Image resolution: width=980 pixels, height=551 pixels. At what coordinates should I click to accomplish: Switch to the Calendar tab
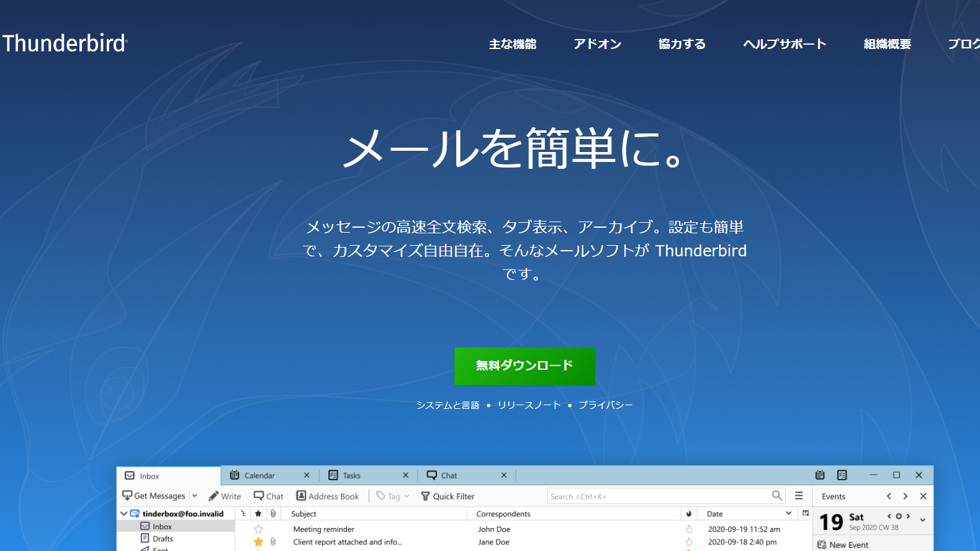pos(259,475)
